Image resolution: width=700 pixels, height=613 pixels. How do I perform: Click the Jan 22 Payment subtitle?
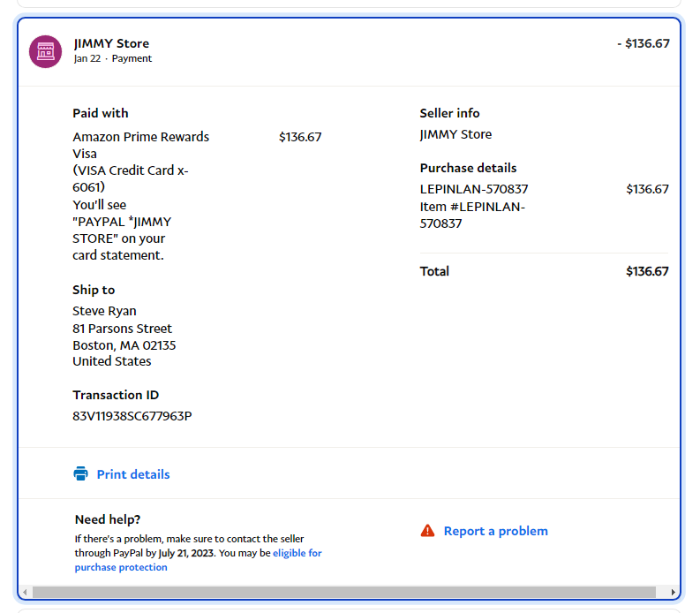(x=113, y=58)
